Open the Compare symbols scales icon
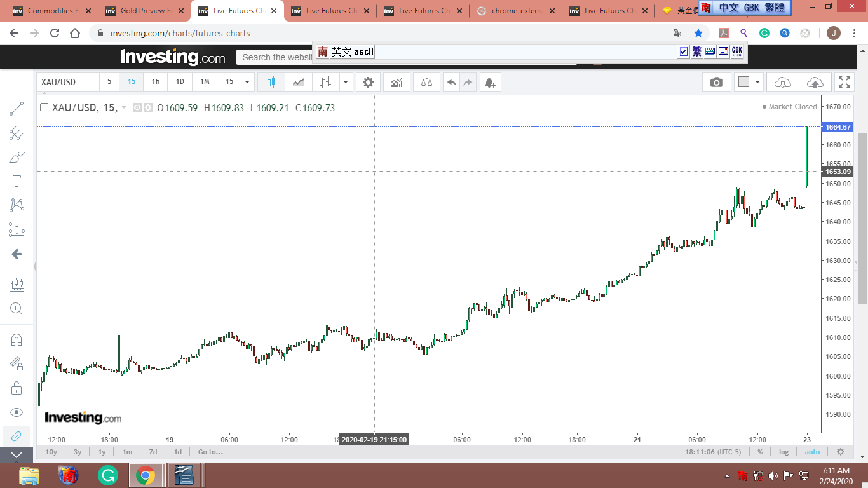Viewport: 868px width, 488px height. click(426, 82)
